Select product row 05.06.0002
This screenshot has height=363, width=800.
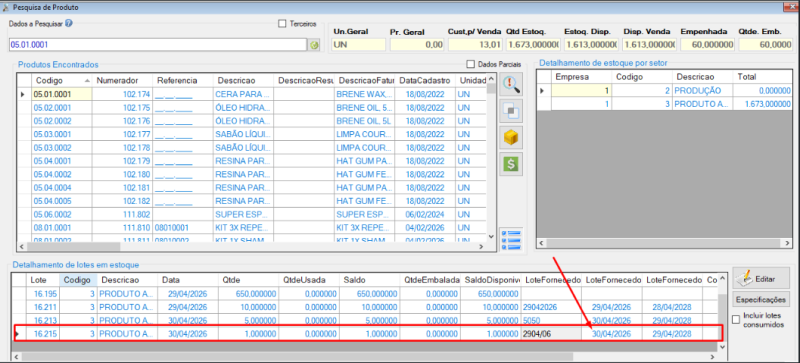click(x=252, y=214)
